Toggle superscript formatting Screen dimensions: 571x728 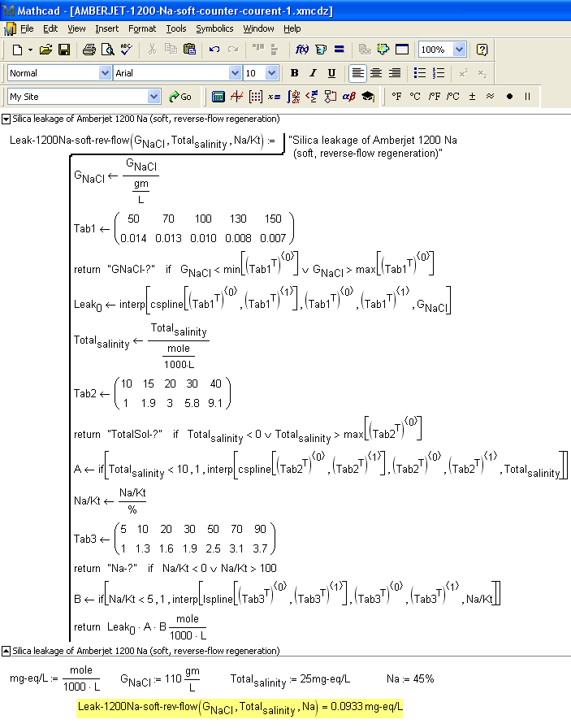(463, 73)
